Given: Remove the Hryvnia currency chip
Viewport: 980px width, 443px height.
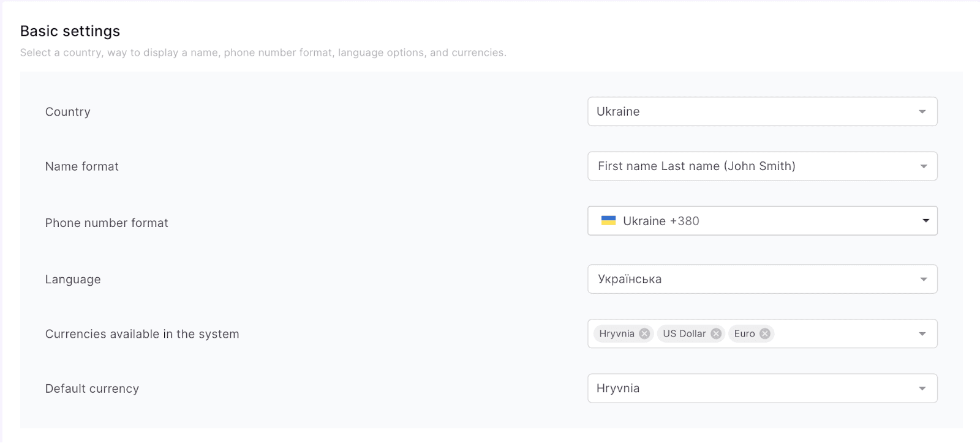Looking at the screenshot, I should click(x=644, y=333).
